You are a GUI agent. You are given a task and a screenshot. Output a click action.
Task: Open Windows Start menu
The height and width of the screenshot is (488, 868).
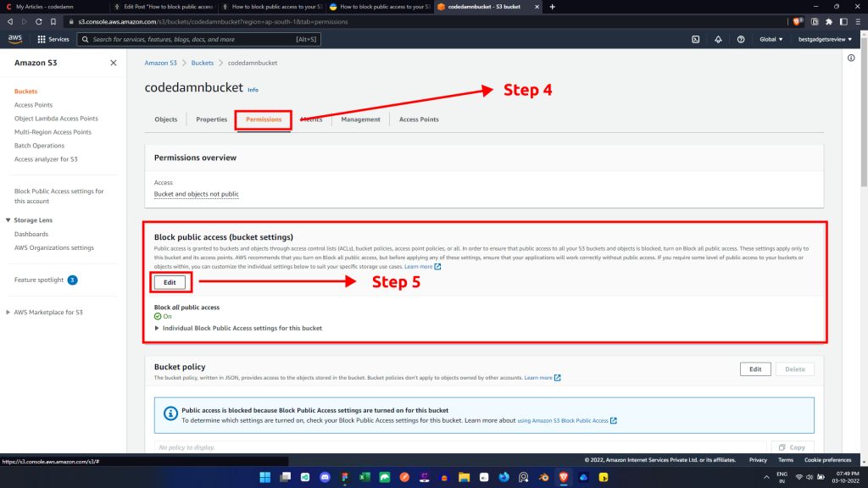265,477
